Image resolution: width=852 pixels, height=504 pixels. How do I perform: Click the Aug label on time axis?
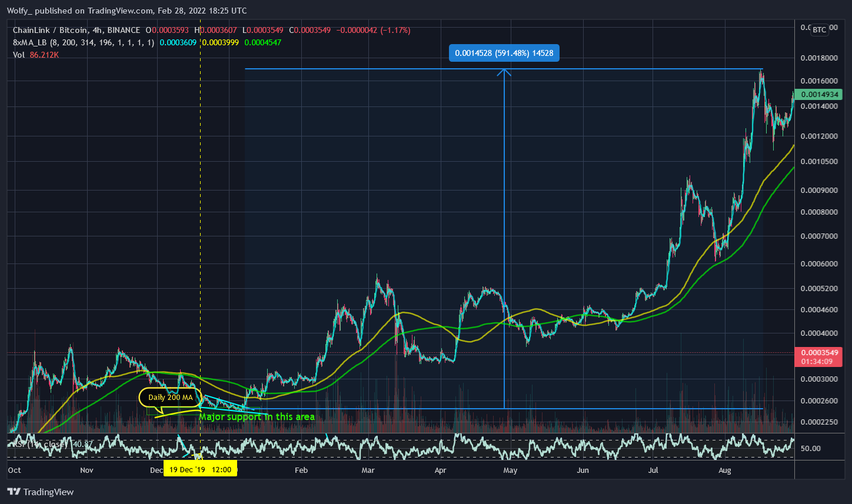(725, 470)
